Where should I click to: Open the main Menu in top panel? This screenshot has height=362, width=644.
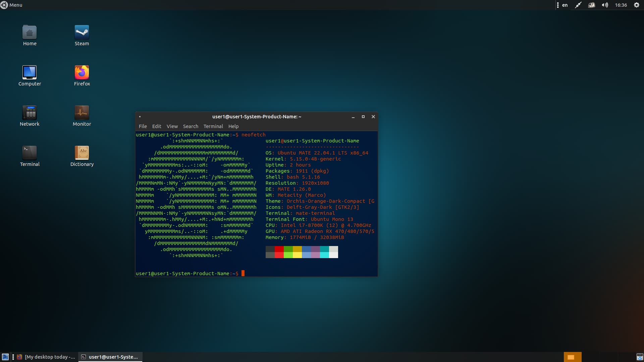click(x=12, y=5)
